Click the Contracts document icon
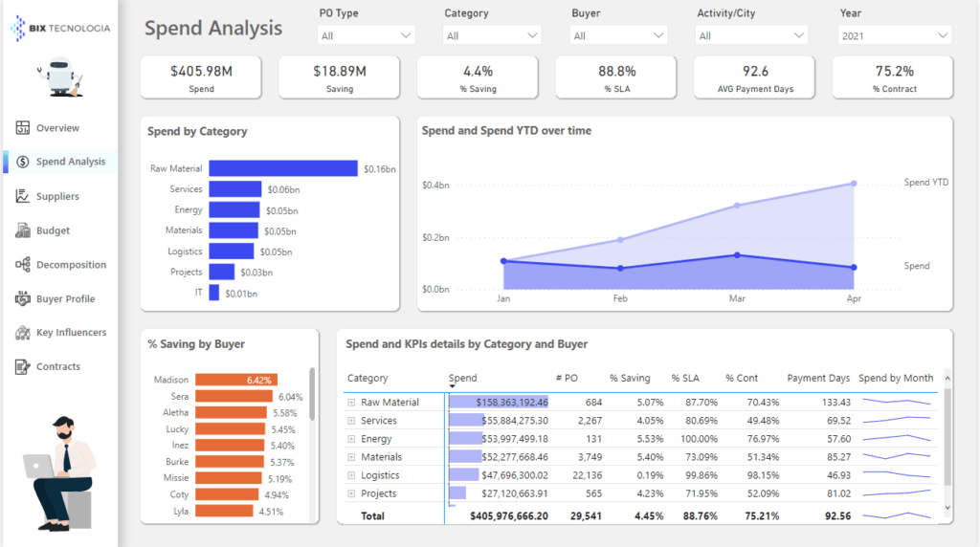The width and height of the screenshot is (980, 547). point(22,367)
